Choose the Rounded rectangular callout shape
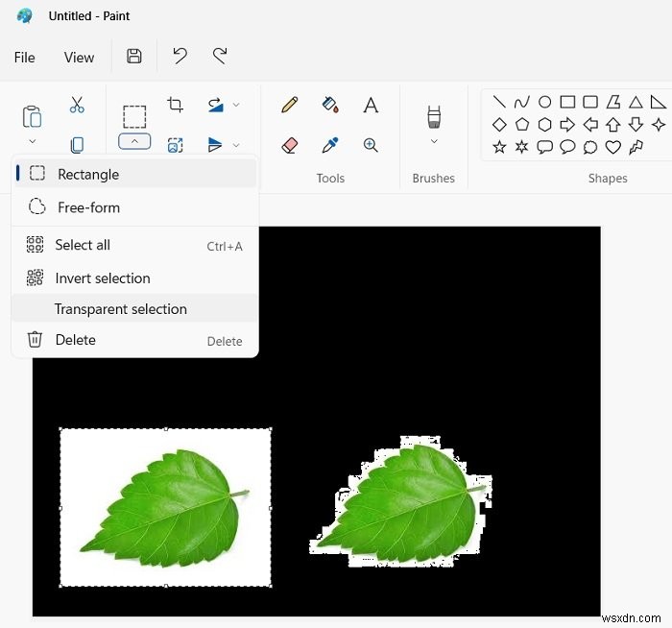Viewport: 672px width, 628px height. (544, 147)
